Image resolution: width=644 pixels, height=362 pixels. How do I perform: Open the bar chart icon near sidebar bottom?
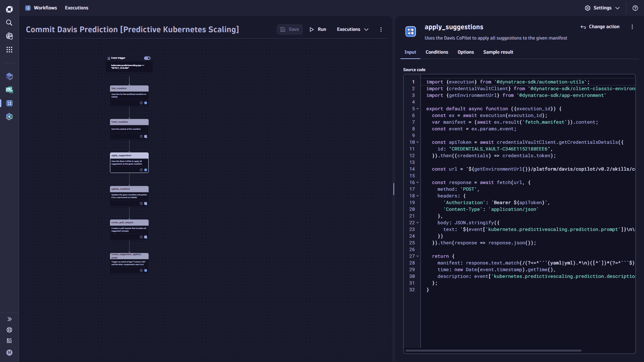(9, 341)
